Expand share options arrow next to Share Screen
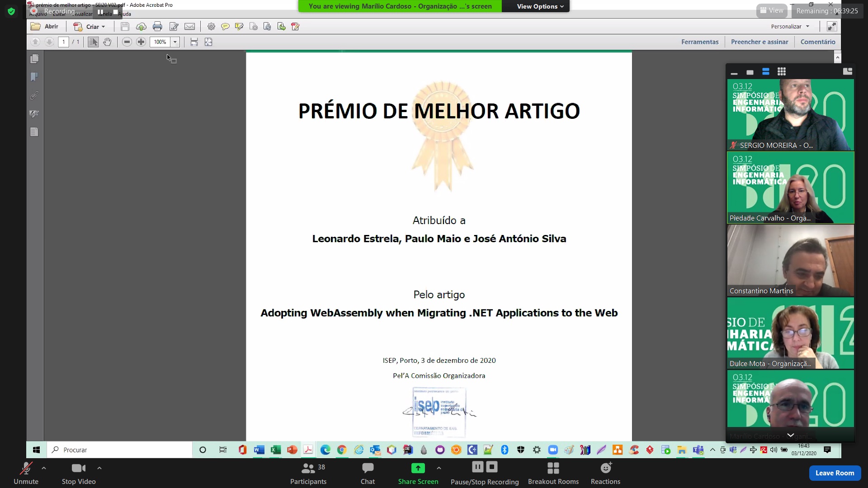 tap(439, 468)
